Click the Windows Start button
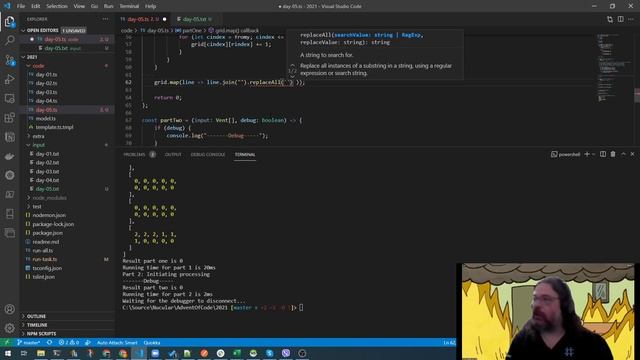The image size is (640, 360). pos(8,353)
